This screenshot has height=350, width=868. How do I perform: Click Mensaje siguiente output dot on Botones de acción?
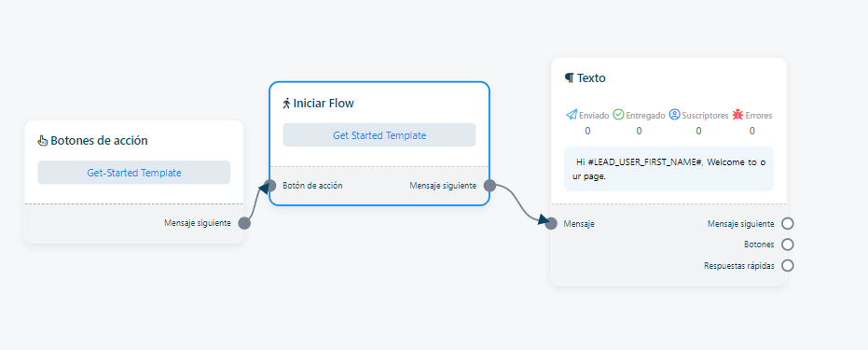[244, 223]
